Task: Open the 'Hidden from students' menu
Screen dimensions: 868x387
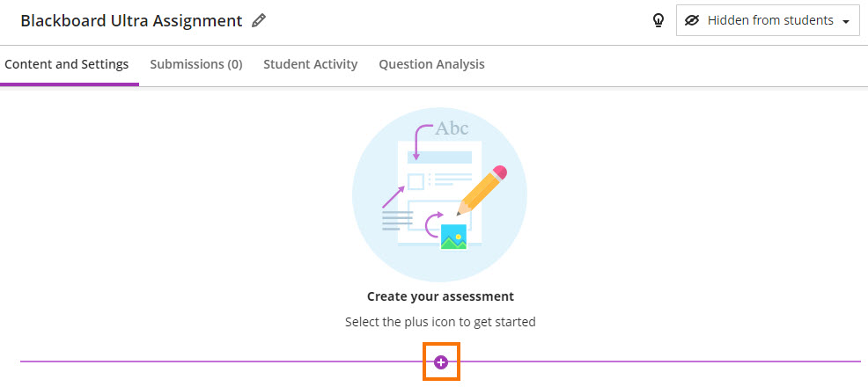Action: (768, 20)
